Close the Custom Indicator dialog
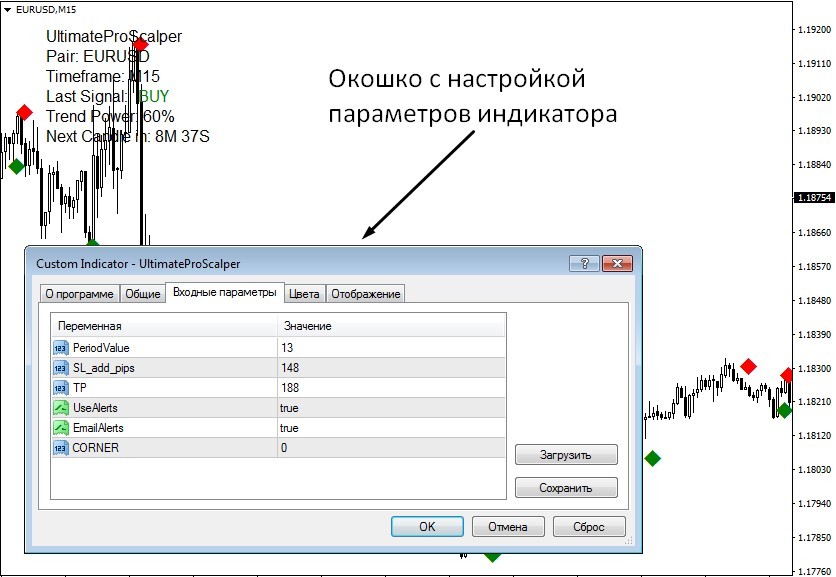The image size is (836, 577). (617, 263)
